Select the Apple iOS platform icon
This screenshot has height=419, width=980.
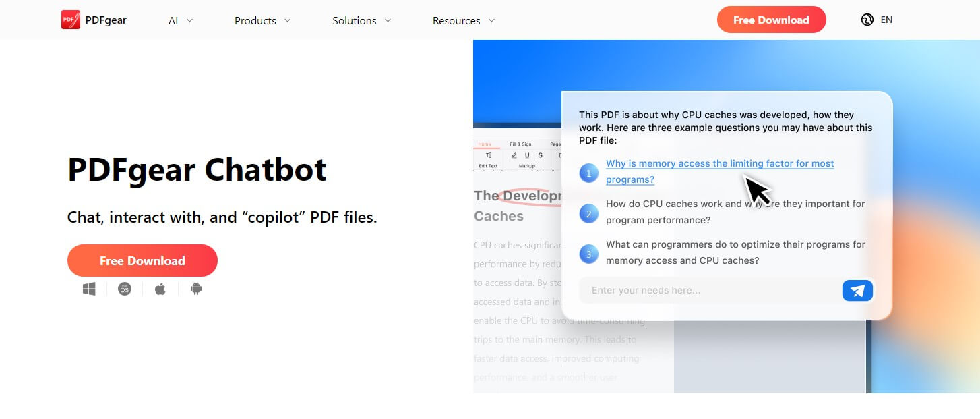[x=160, y=289]
